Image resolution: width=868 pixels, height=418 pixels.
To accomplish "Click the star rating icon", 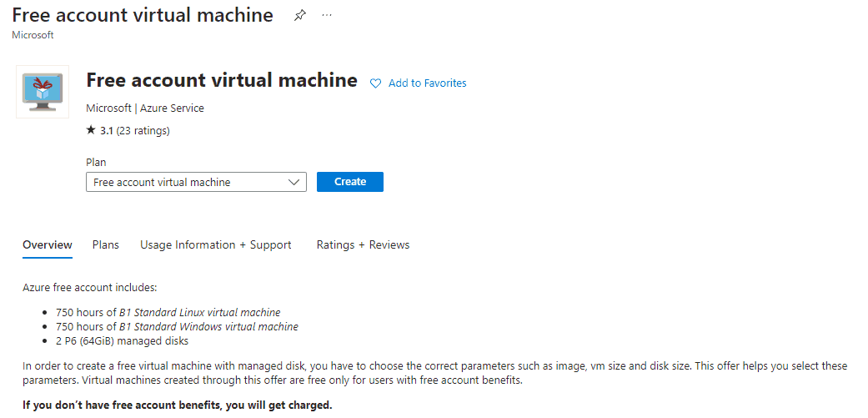I will coord(91,131).
